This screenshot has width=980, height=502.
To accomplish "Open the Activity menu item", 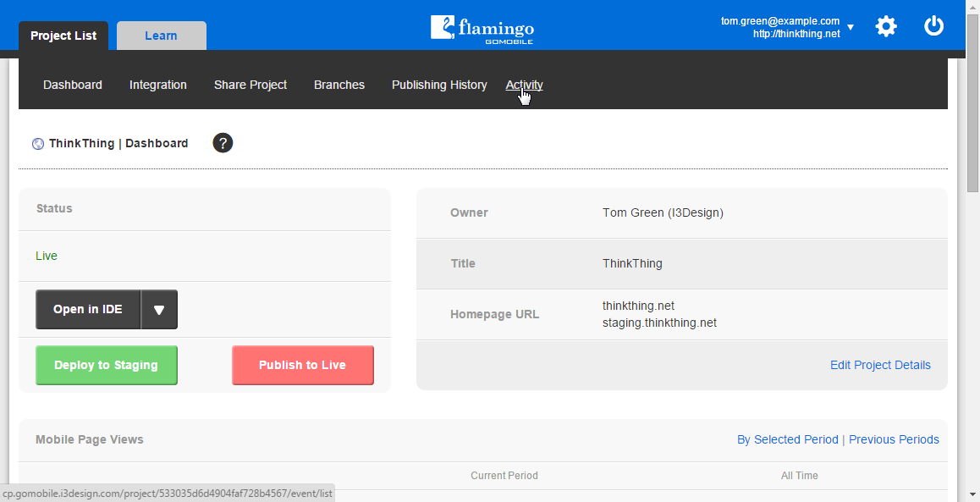I will 525,85.
